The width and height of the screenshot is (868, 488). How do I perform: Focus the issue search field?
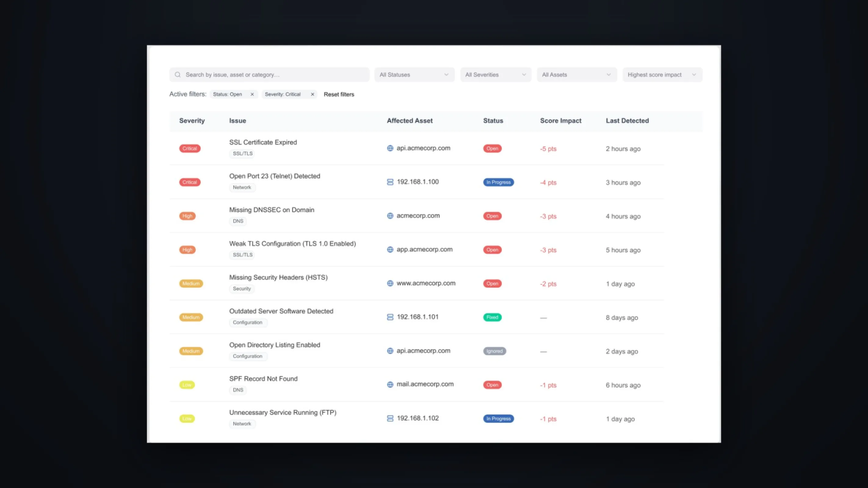click(269, 75)
